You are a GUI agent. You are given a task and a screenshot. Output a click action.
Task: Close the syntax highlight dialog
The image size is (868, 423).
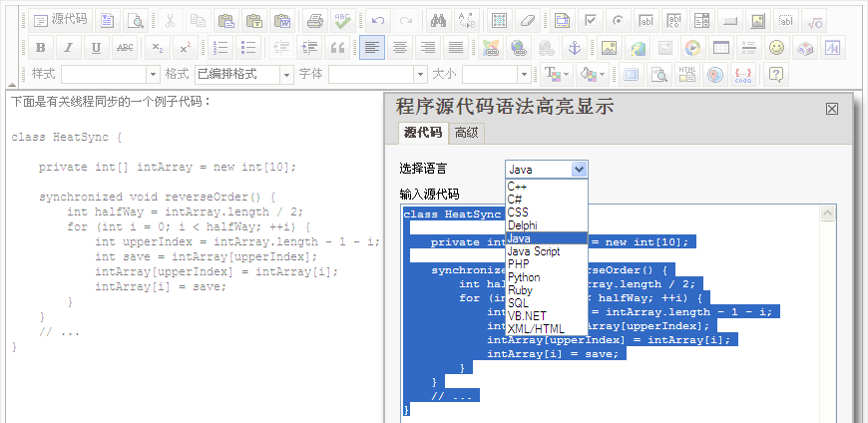point(832,109)
